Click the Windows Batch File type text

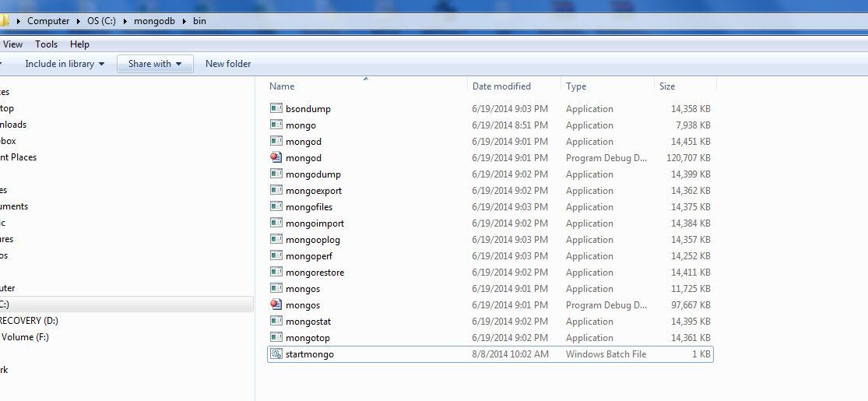coord(606,354)
